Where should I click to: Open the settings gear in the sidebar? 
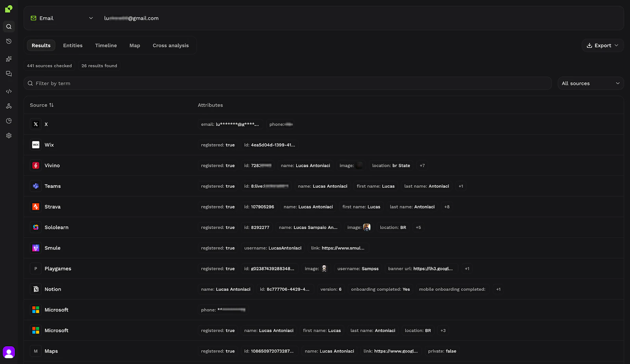9,136
